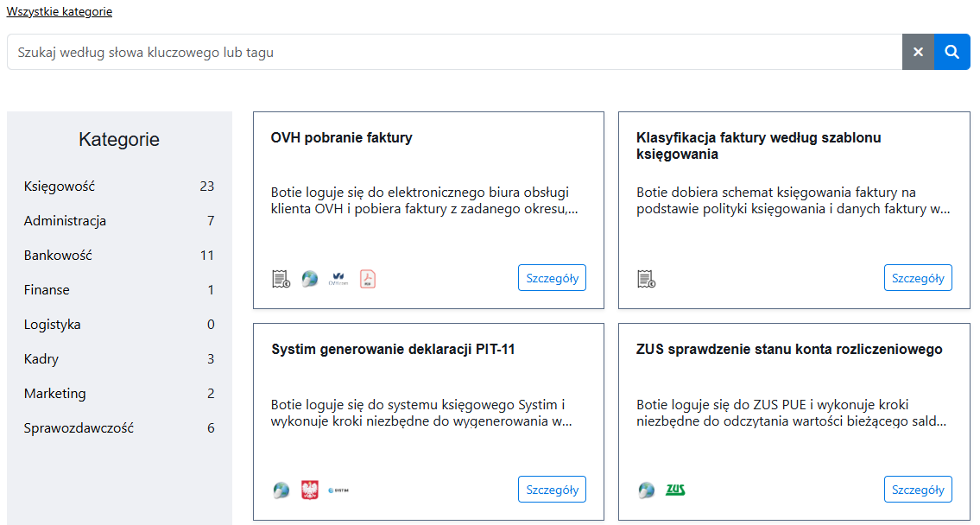This screenshot has height=525, width=980.
Task: Click the blue magnifier search button
Action: coord(952,52)
